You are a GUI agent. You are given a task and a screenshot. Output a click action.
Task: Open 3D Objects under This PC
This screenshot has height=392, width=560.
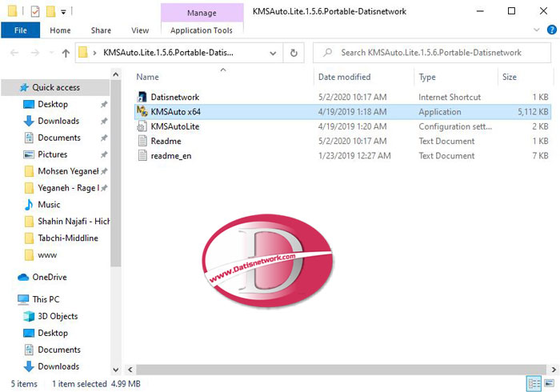point(58,316)
